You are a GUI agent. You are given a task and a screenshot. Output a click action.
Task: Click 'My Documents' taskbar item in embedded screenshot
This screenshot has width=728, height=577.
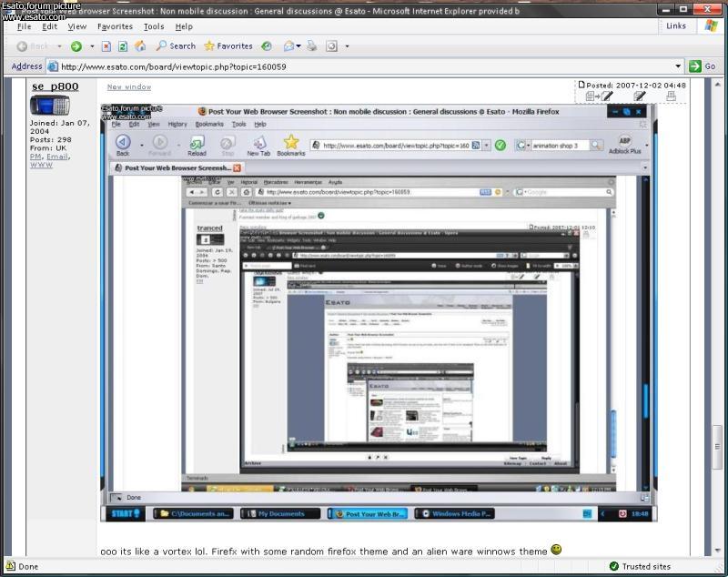(x=281, y=513)
